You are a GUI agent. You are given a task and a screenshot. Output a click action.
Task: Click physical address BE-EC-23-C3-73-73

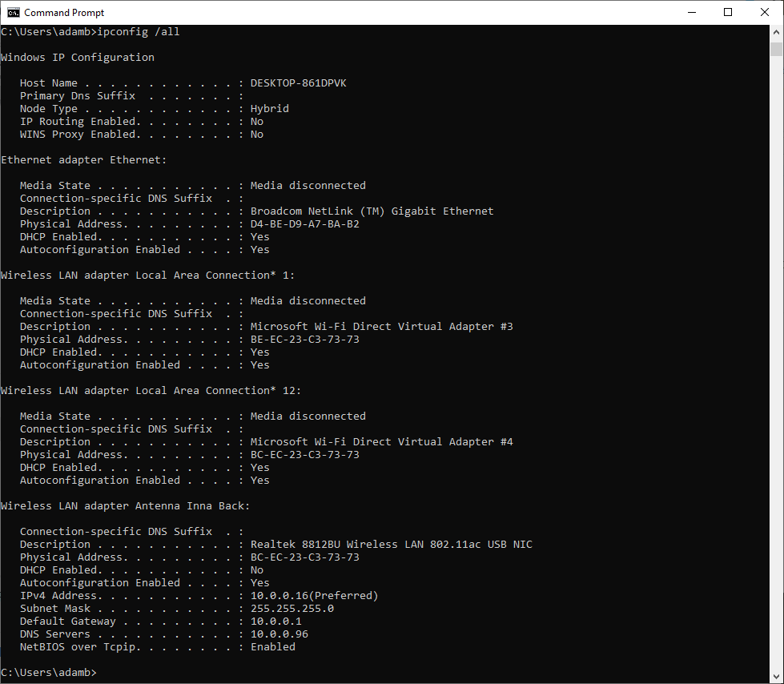[304, 340]
